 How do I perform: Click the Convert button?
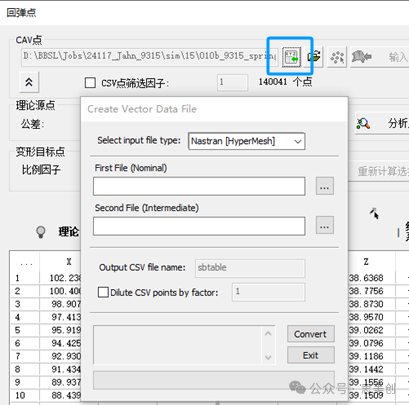point(310,334)
